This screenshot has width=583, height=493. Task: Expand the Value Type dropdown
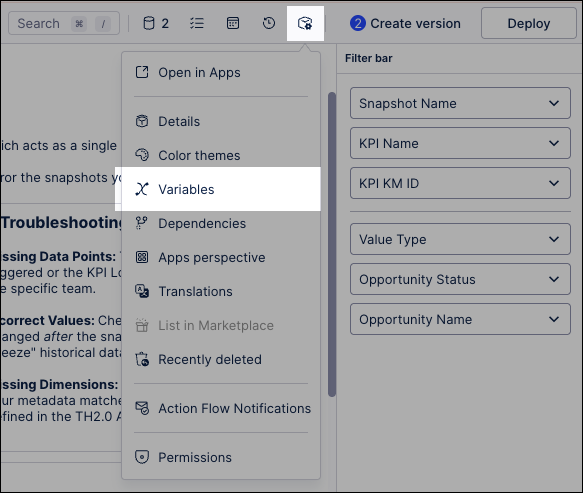click(460, 239)
